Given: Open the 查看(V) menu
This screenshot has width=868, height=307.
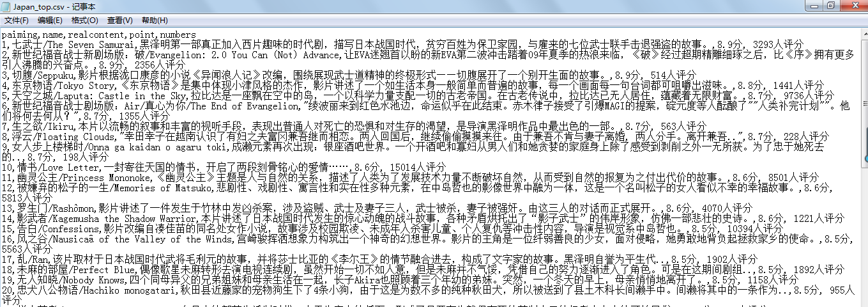Looking at the screenshot, I should pyautogui.click(x=120, y=20).
